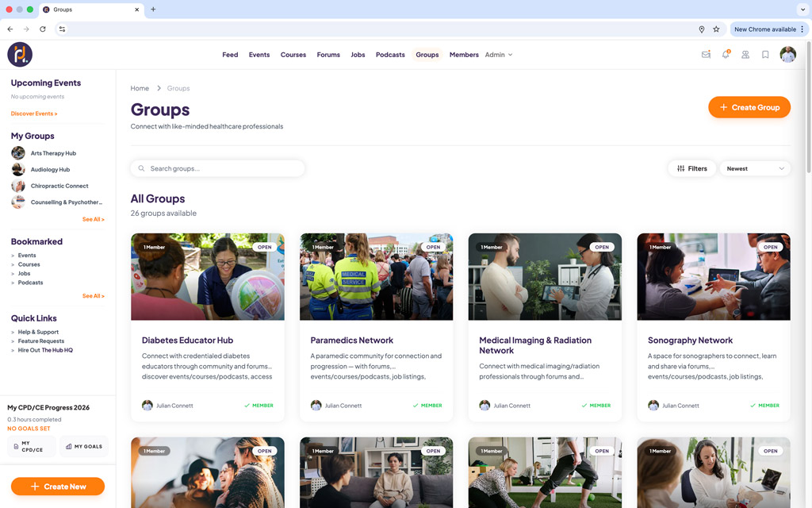Open the bookmarks icon in header
Image resolution: width=812 pixels, height=508 pixels.
click(x=765, y=55)
